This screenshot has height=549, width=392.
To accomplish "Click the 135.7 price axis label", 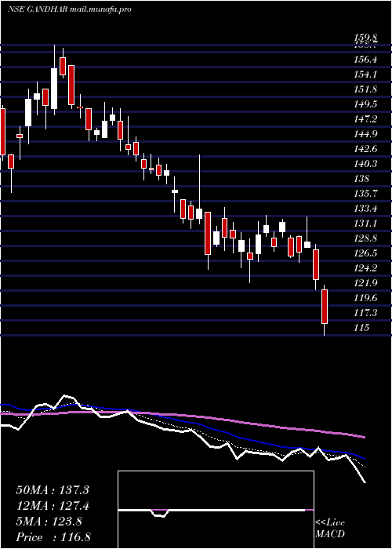I will point(365,194).
